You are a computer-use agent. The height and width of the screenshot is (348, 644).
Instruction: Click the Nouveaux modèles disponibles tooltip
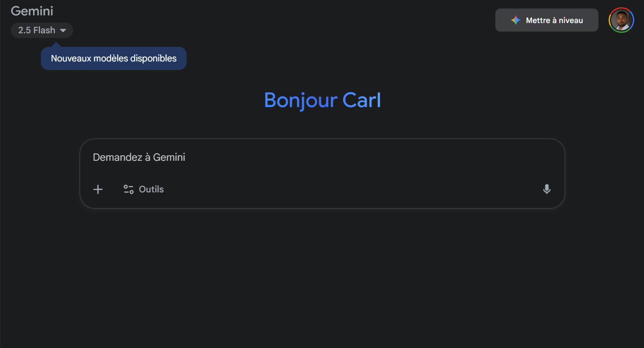(114, 58)
